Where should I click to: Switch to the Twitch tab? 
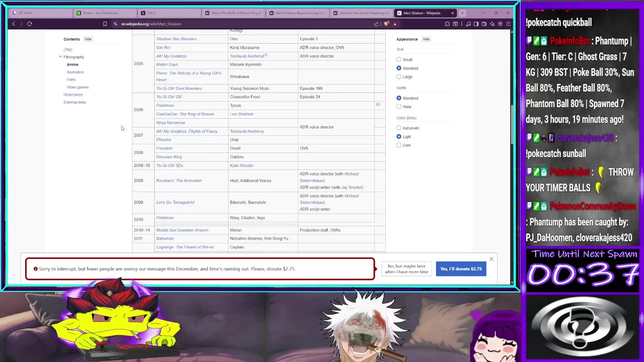tap(40, 13)
